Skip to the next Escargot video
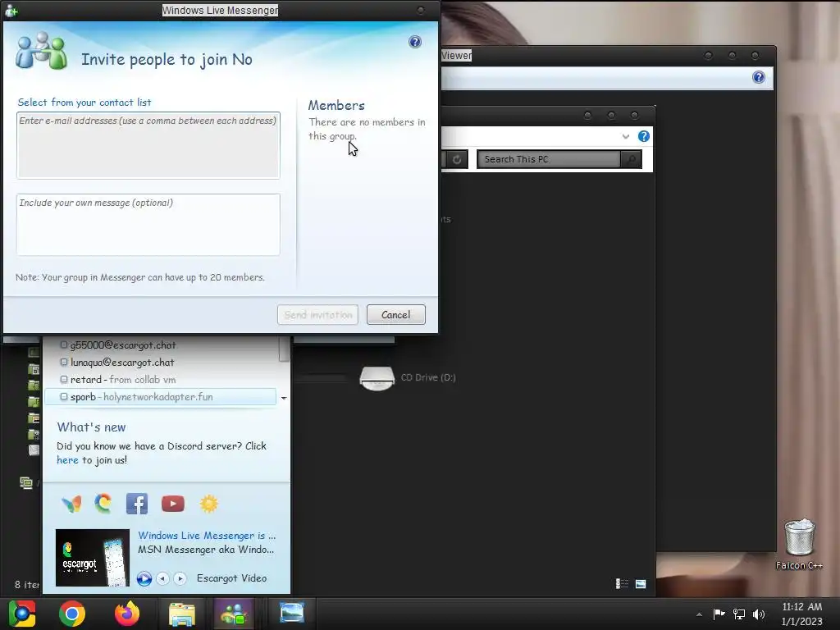This screenshot has height=630, width=840. tap(180, 578)
